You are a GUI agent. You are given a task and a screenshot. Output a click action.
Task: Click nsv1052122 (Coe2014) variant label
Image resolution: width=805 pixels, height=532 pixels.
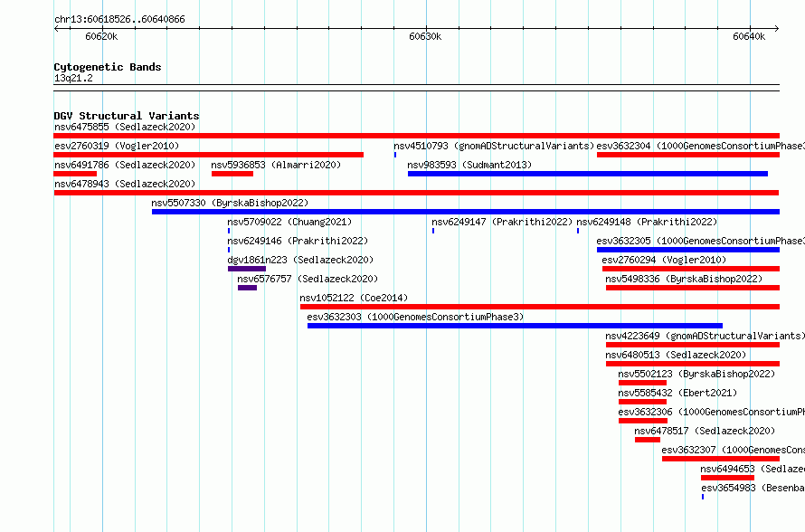[354, 298]
